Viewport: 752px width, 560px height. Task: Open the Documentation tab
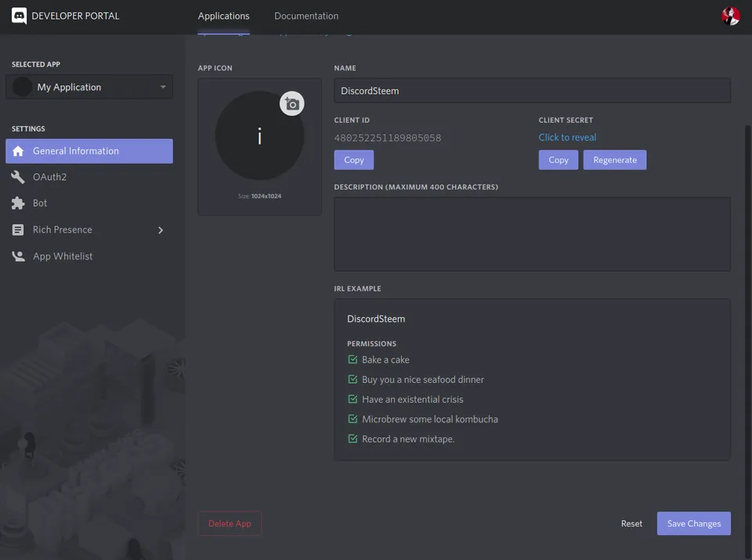pos(306,16)
